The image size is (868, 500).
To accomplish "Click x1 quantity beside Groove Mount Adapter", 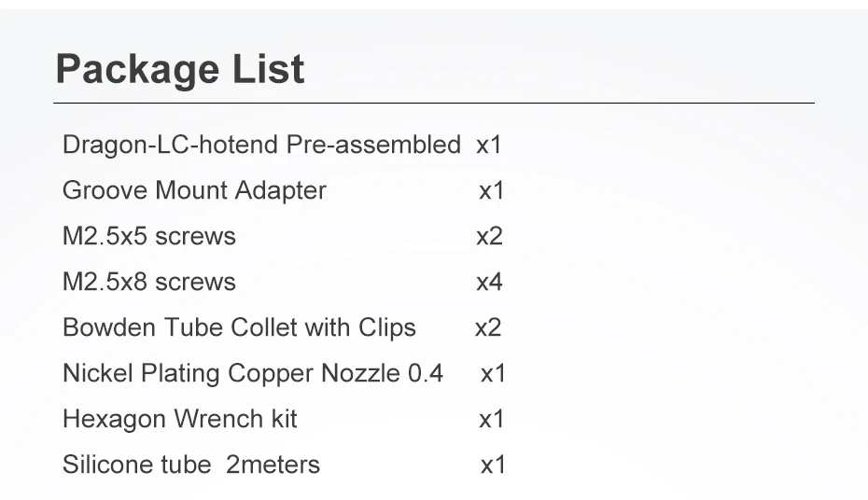I will click(492, 191).
